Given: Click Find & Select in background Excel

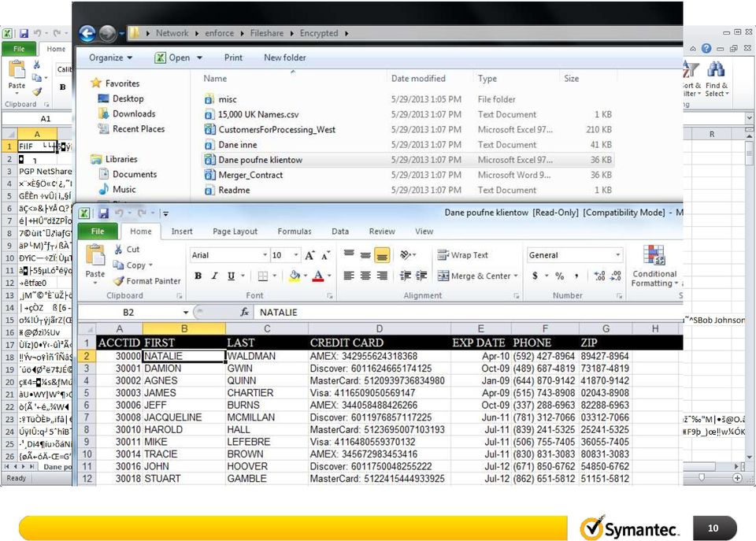Looking at the screenshot, I should [x=717, y=79].
